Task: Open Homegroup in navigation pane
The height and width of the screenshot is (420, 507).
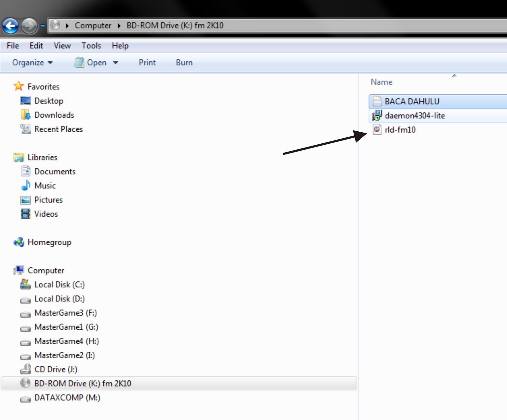Action: pyautogui.click(x=49, y=242)
